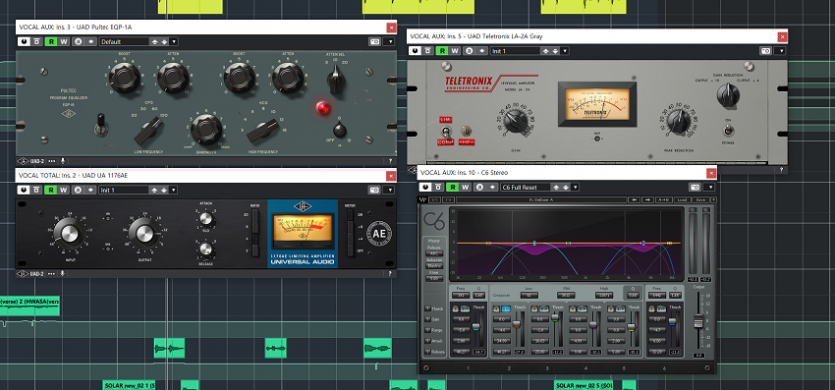Image resolution: width=835 pixels, height=390 pixels.
Task: Open help question mark in 1176AE window
Action: [390, 273]
